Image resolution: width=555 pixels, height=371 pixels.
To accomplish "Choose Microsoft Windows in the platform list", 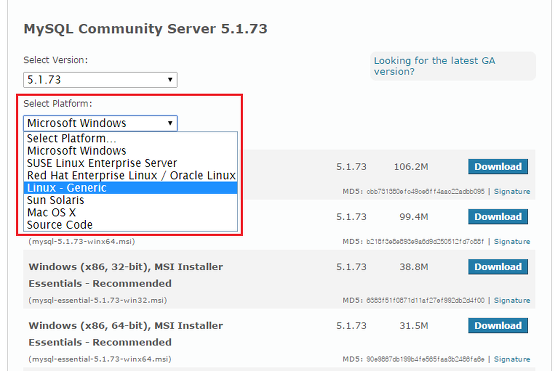I will click(x=130, y=151).
